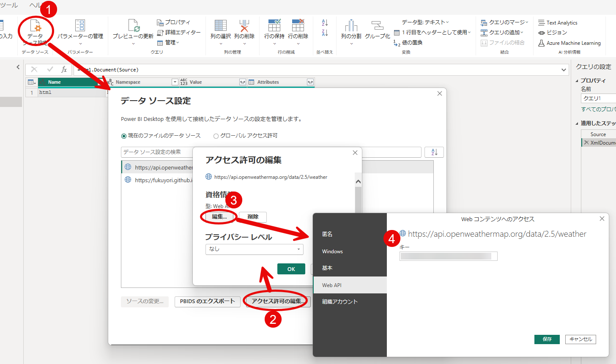Use first row as headers option
Screen dimensions: 616x364
point(432,32)
